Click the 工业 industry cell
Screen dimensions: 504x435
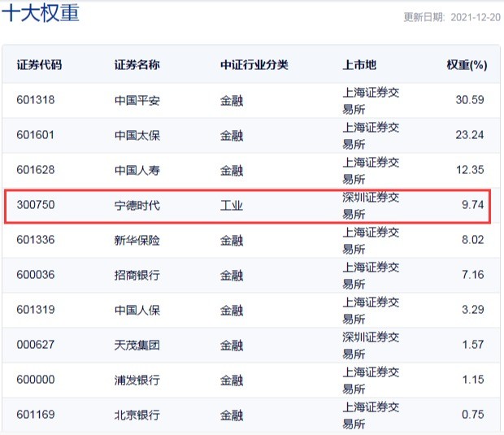click(232, 206)
